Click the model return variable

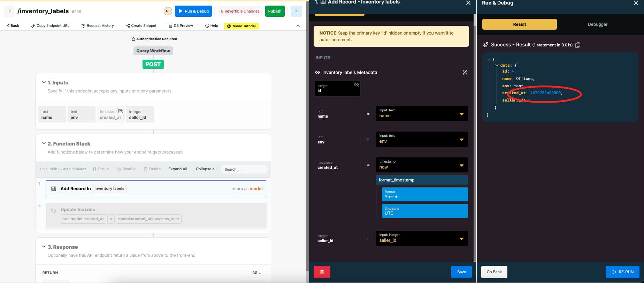pyautogui.click(x=256, y=189)
